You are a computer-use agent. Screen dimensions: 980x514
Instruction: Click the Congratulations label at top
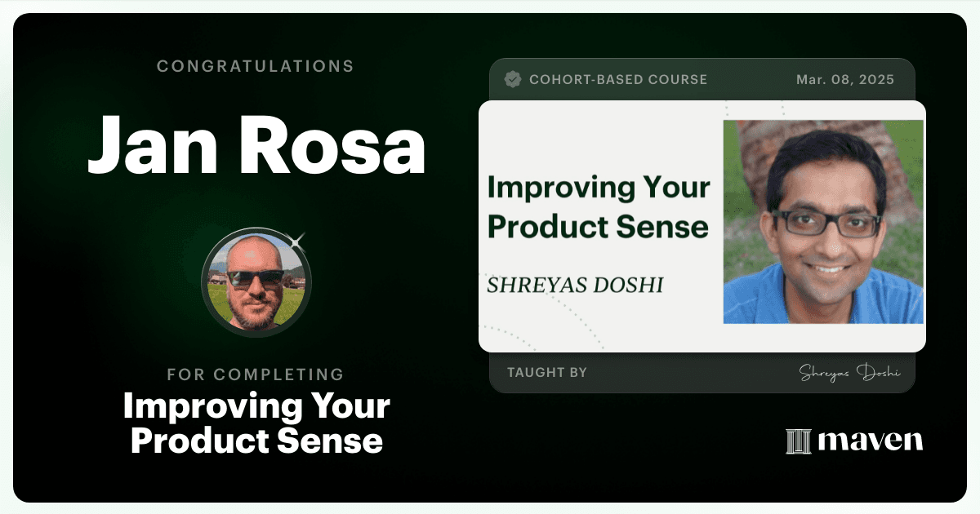(256, 66)
